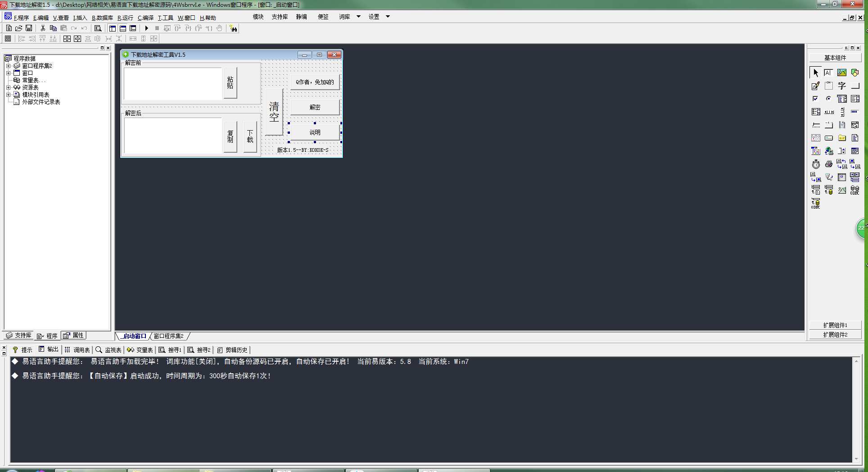Select the 外部文件记录表 tree item
Screen dimensions: 868x472
pos(41,102)
